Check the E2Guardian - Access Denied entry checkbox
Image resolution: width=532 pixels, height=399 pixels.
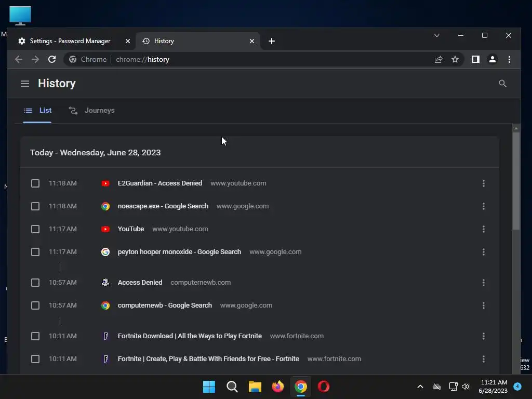click(x=35, y=183)
